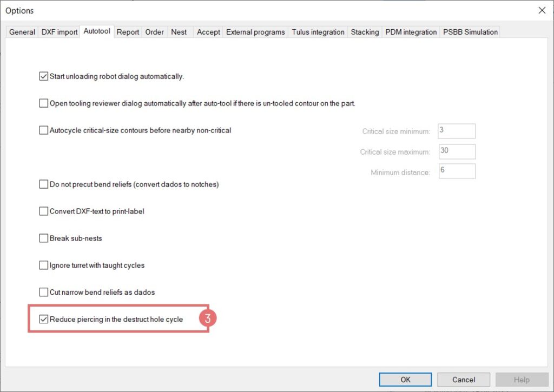Switch to the General tab
Screen dimensions: 554x392
(x=22, y=32)
